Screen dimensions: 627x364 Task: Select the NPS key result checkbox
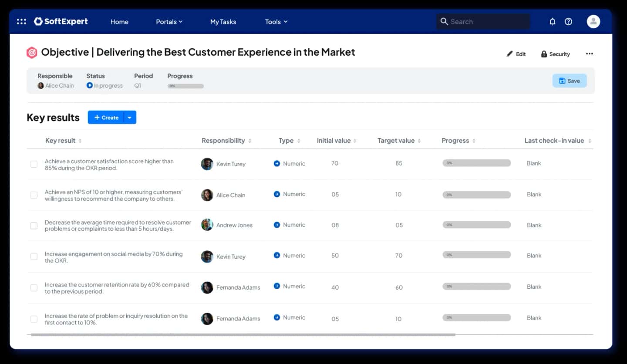pyautogui.click(x=34, y=195)
